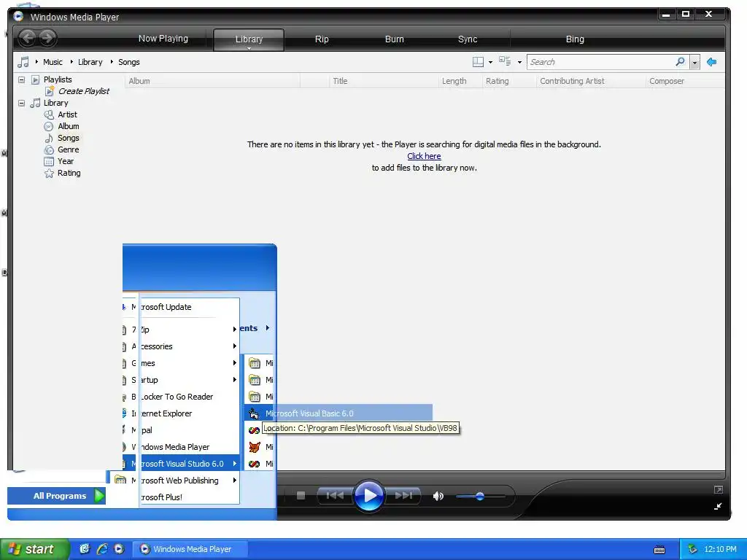Viewport: 747px width, 560px height.
Task: Expand the Microsoft Web Publishing submenu
Action: 175,481
